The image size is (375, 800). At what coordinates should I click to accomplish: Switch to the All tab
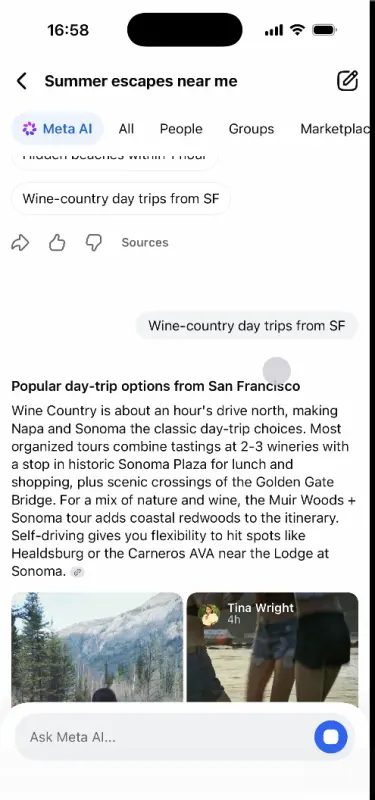tap(126, 129)
